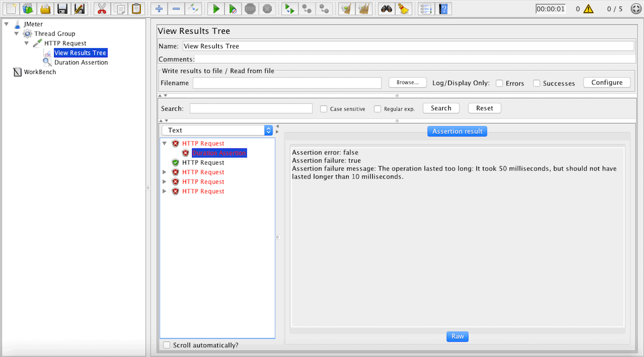This screenshot has width=644, height=357.
Task: Click the 0 / 5 thread counter
Action: (615, 9)
